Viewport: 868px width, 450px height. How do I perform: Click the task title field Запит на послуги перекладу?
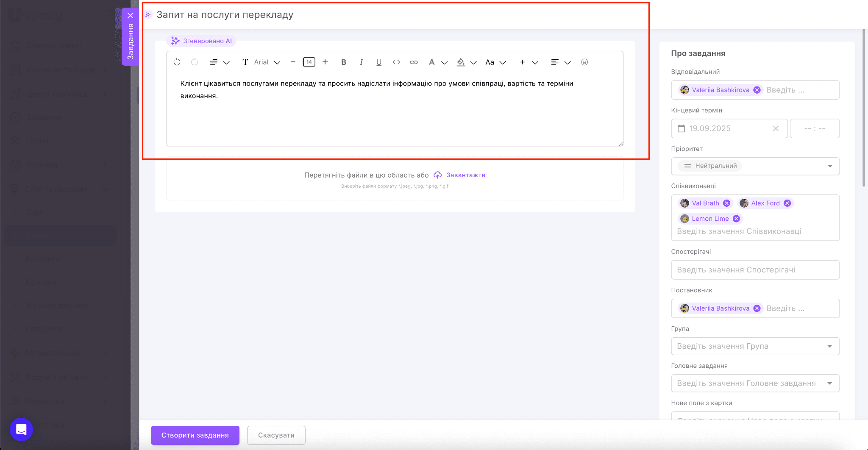[225, 15]
